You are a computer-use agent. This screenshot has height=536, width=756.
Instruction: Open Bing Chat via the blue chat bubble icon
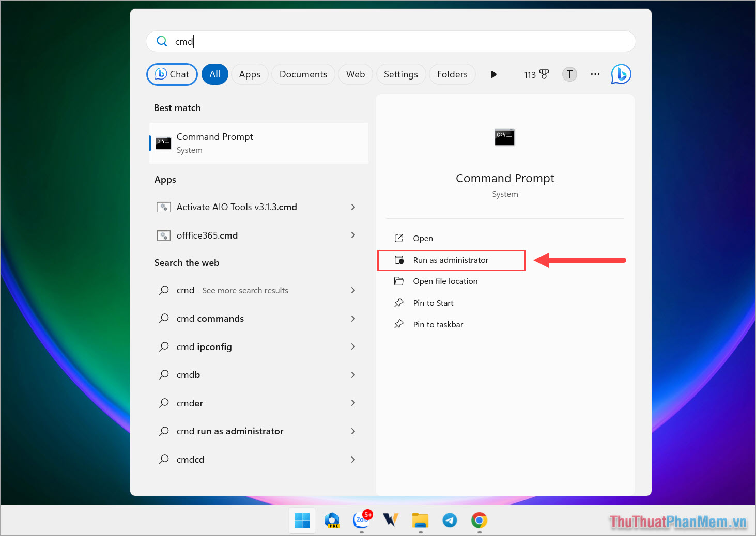[621, 74]
